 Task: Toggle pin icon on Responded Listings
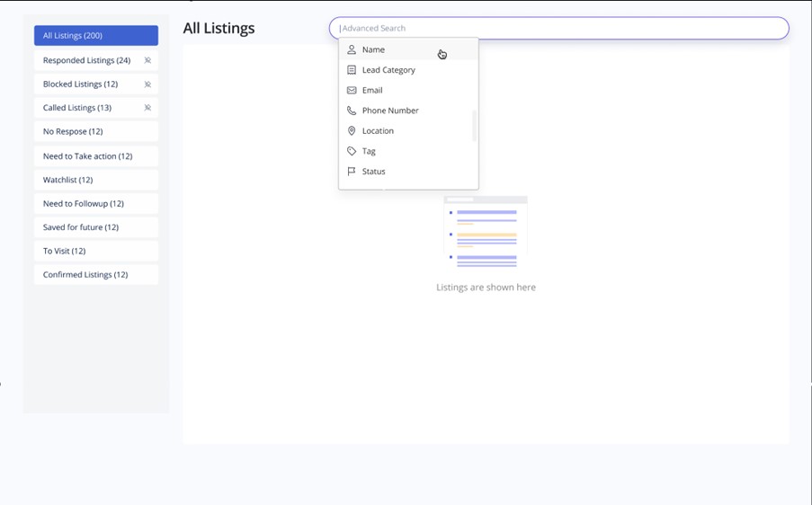(x=148, y=61)
